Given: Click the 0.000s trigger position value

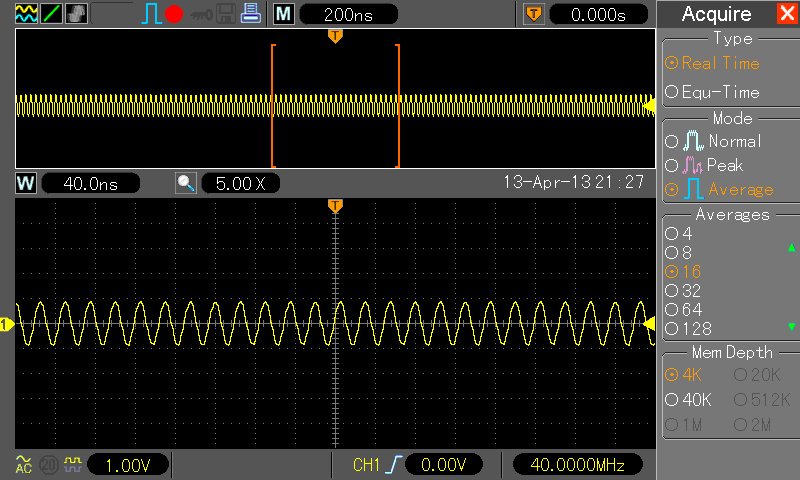Looking at the screenshot, I should [598, 14].
